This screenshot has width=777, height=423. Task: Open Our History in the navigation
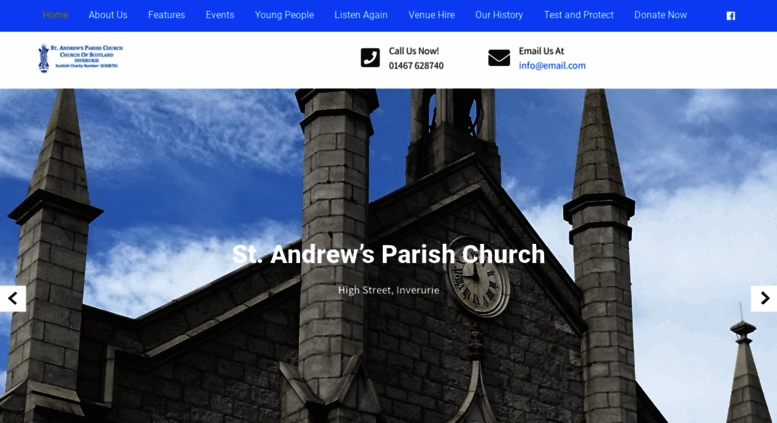(499, 15)
